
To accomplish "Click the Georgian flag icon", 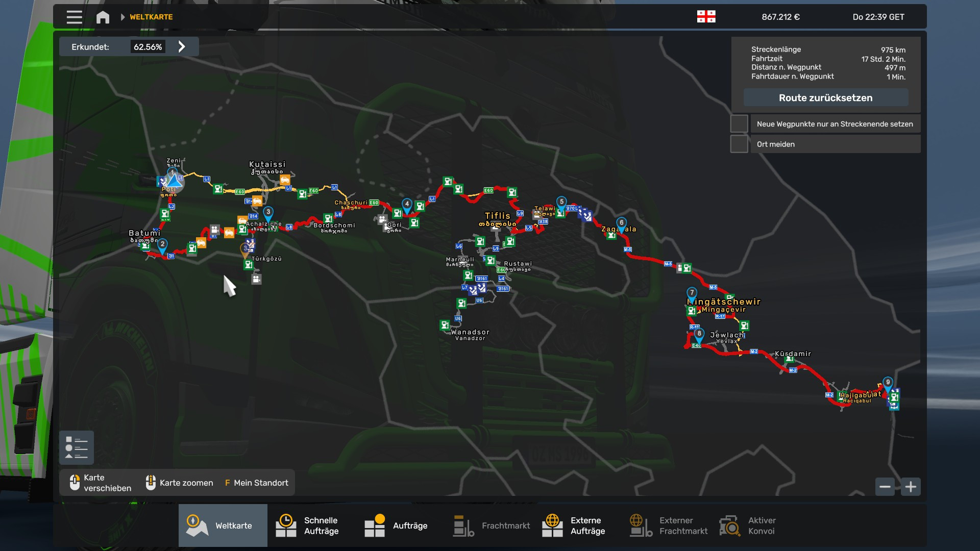I will 706,17.
